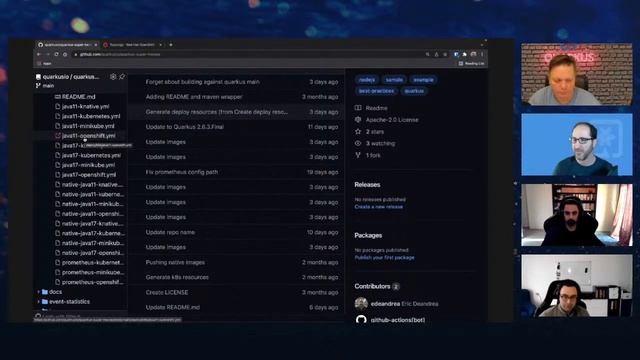
Task: Click the blue extension icon in the browser toolbar
Action: pyautogui.click(x=456, y=54)
